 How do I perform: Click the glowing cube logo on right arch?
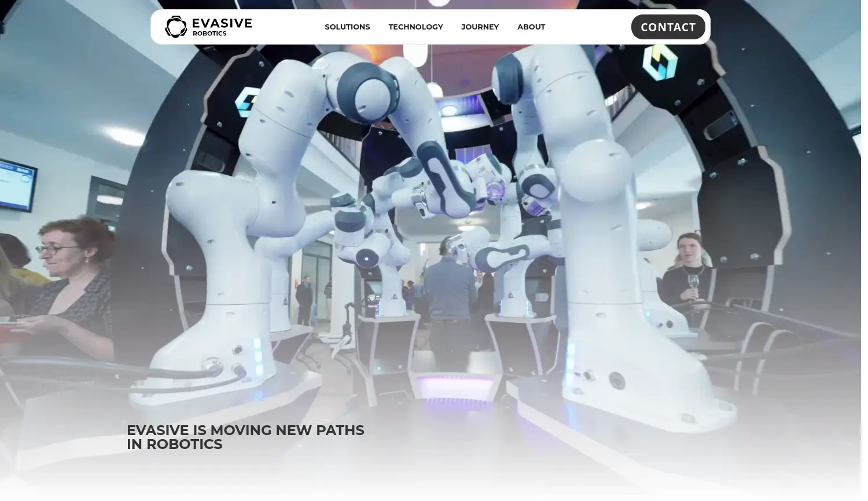[x=660, y=62]
